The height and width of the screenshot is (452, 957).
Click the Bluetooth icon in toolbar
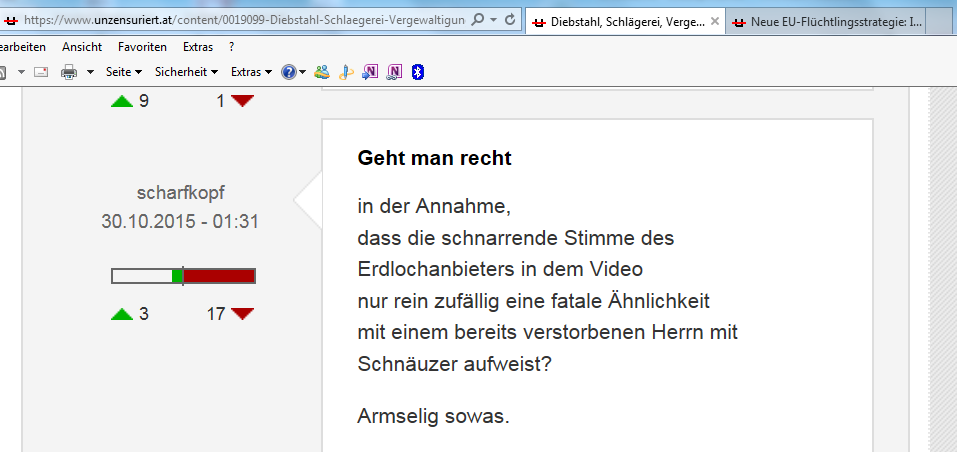point(418,72)
